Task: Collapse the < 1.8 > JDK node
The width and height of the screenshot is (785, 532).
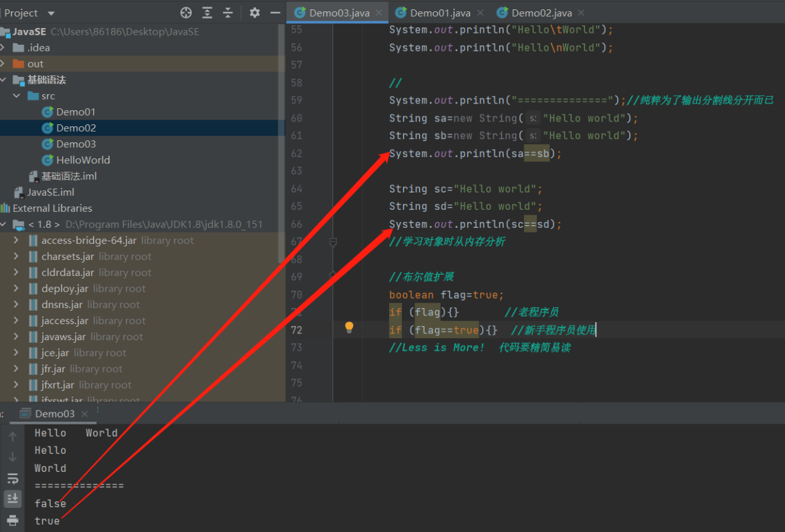Action: (3, 224)
